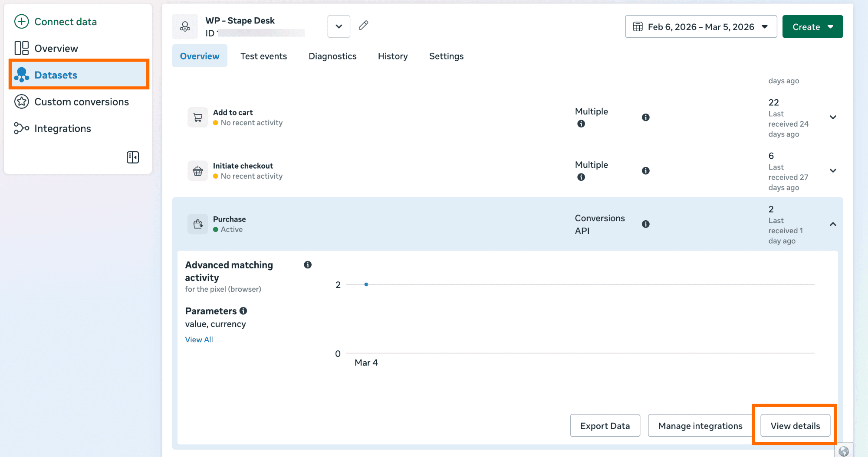868x457 pixels.
Task: Collapse the Purchase event row
Action: coord(833,224)
